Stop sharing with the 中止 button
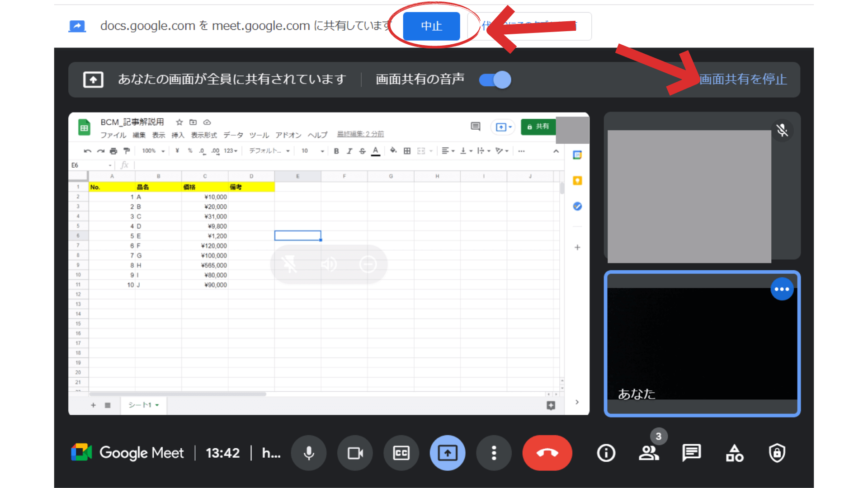 pos(431,26)
